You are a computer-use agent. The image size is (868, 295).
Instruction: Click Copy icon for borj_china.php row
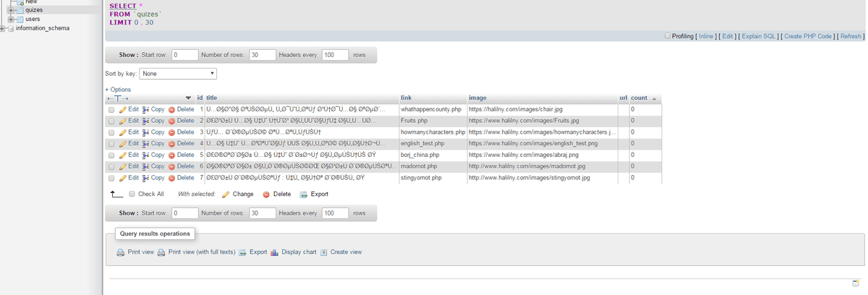[x=145, y=155]
